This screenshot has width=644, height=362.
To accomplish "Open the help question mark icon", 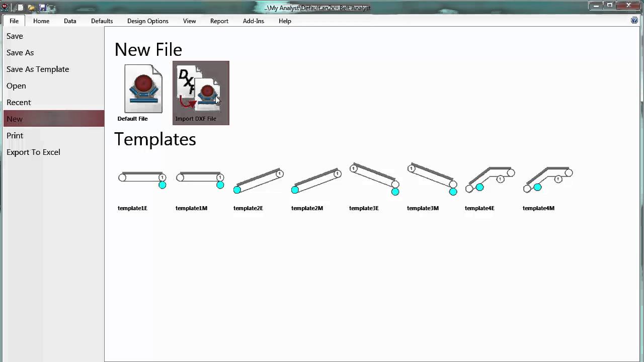I will coord(634,21).
